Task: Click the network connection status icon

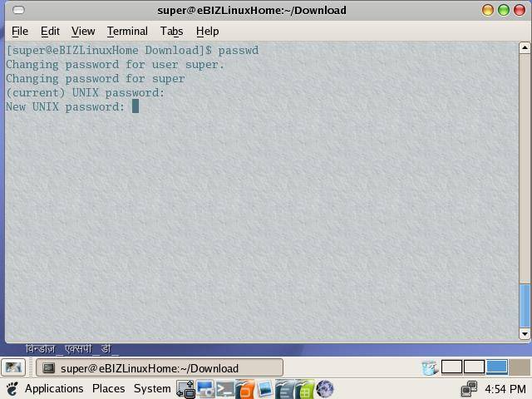Action: (x=470, y=389)
